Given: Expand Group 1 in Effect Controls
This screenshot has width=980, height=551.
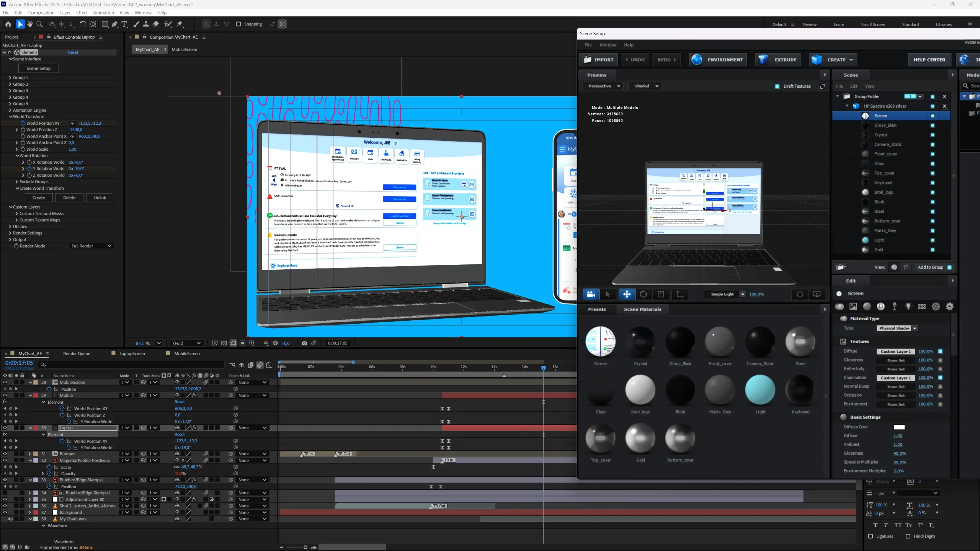Looking at the screenshot, I should click(10, 78).
